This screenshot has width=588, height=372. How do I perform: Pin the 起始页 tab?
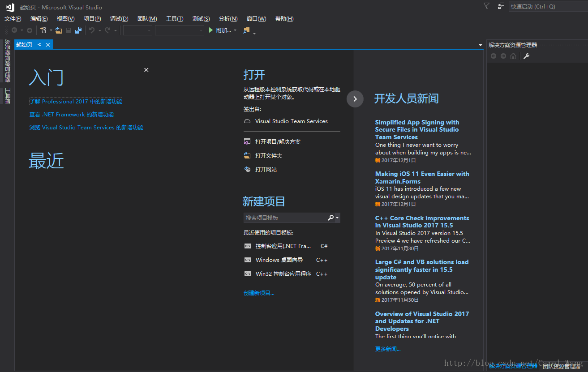point(39,45)
